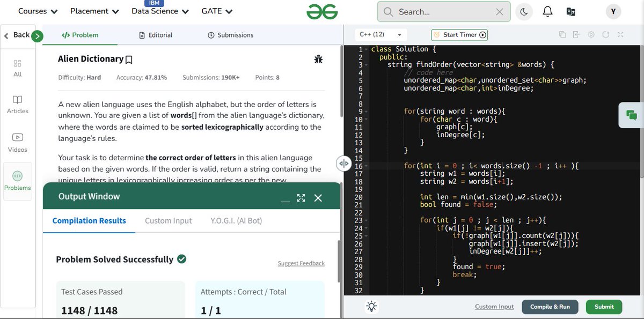Expand the Courses menu
Screen dimensions: 644x319
coord(38,11)
